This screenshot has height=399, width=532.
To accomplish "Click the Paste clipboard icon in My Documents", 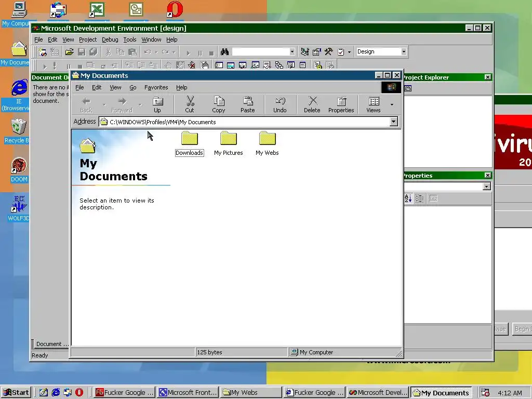I will [x=248, y=101].
